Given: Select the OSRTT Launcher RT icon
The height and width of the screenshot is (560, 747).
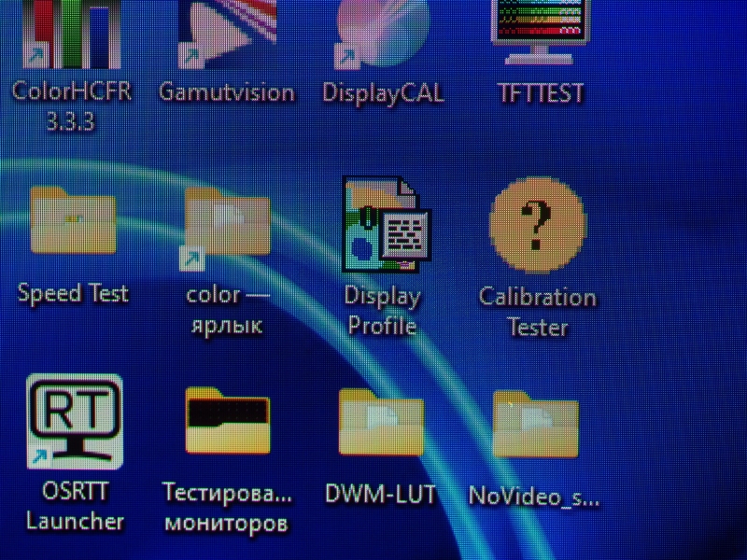Looking at the screenshot, I should pos(75,421).
